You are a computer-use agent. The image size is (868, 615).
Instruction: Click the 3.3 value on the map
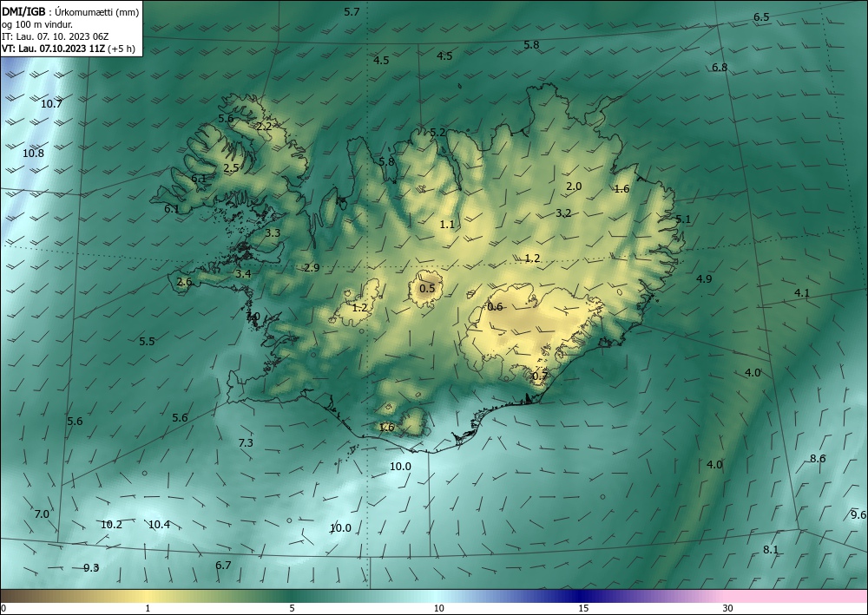point(273,233)
